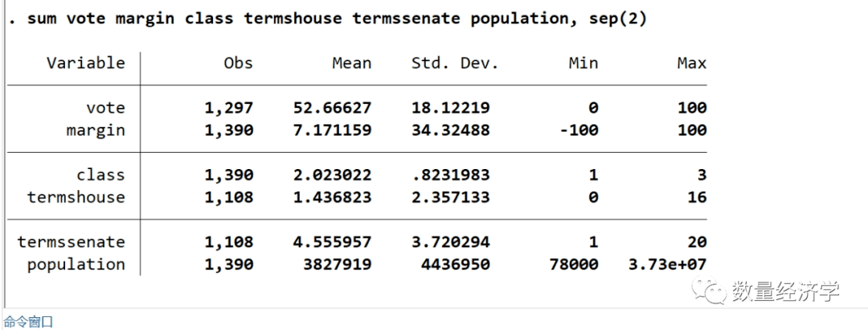
Task: Click the Obs column header
Action: point(238,63)
